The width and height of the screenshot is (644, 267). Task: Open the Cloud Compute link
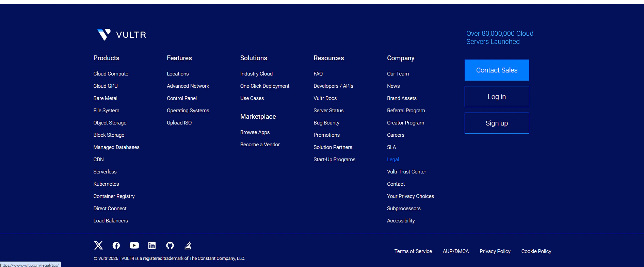(x=111, y=74)
